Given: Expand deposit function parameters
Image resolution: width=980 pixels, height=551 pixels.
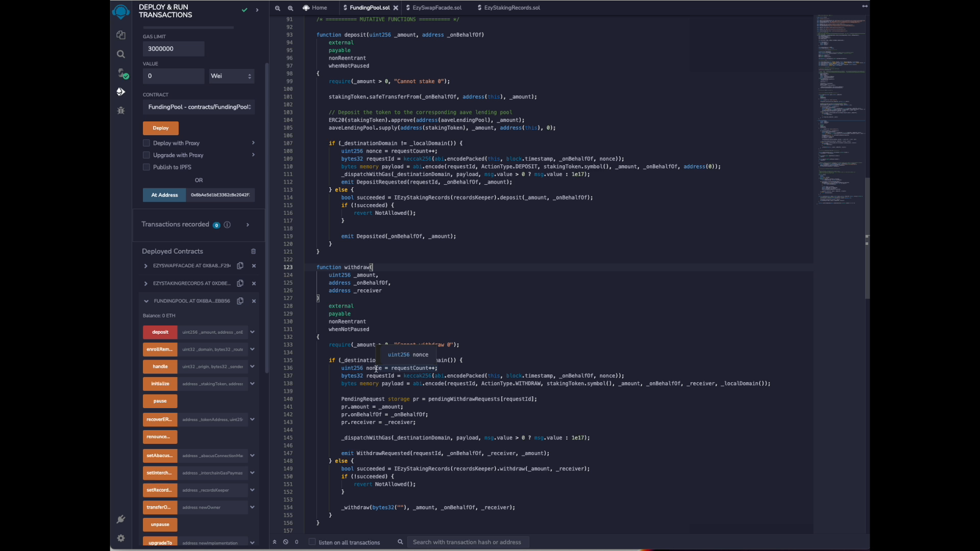Looking at the screenshot, I should pos(252,332).
